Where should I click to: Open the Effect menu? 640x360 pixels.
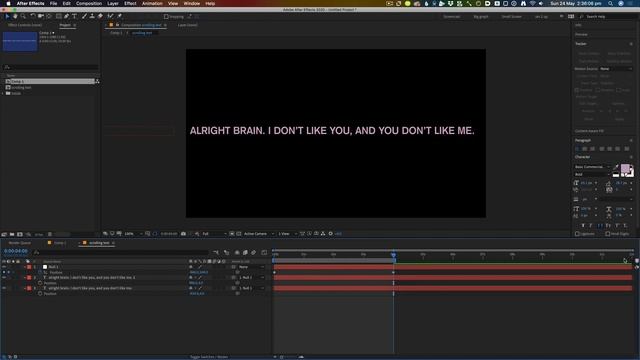pyautogui.click(x=130, y=3)
